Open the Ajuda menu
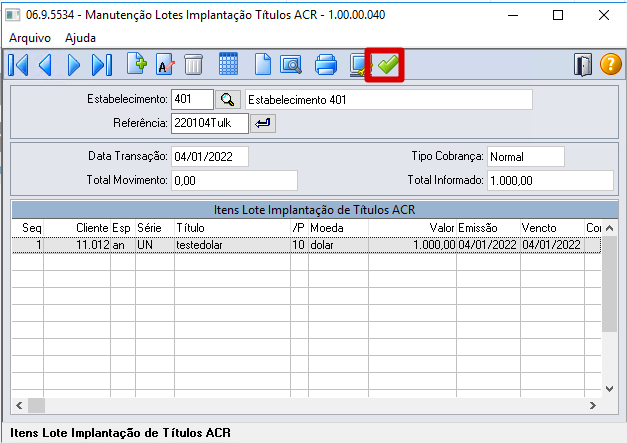The image size is (627, 443). [x=80, y=38]
